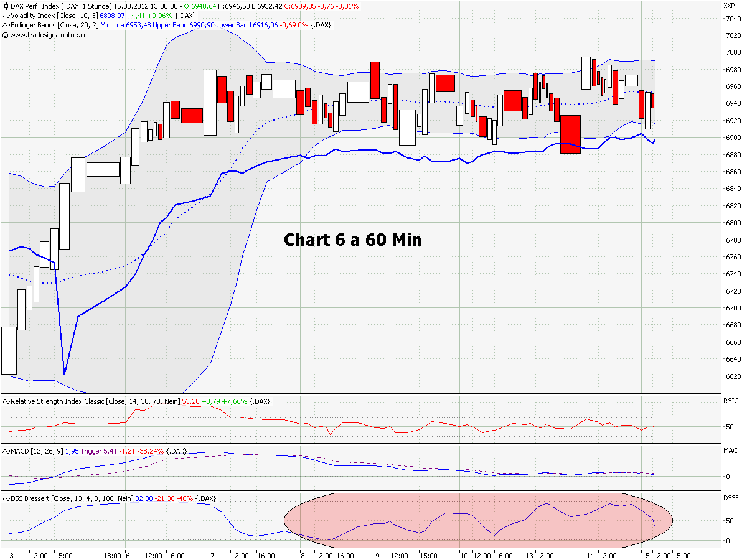Click the copyright icon before www.tradesignalonline.com
The width and height of the screenshot is (747, 560).
5,35
